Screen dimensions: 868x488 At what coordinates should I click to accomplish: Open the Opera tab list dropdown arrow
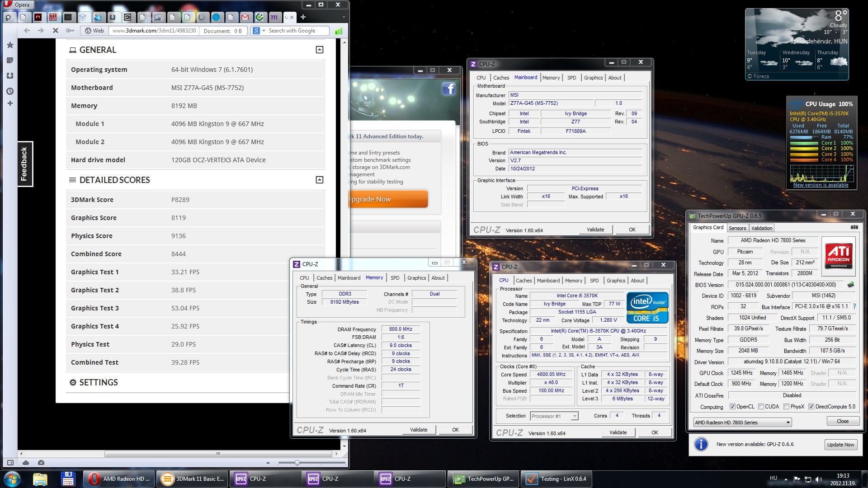click(x=344, y=17)
